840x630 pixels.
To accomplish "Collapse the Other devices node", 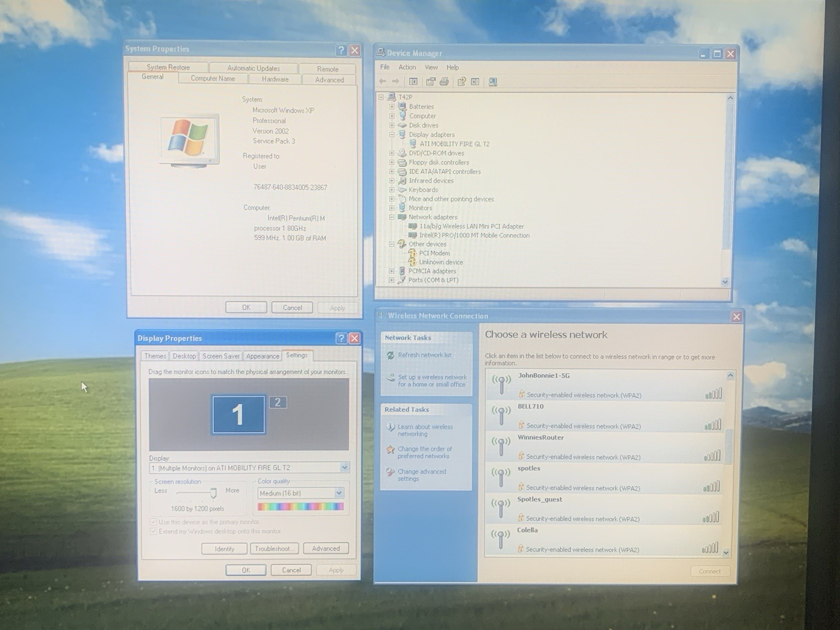I will point(392,244).
